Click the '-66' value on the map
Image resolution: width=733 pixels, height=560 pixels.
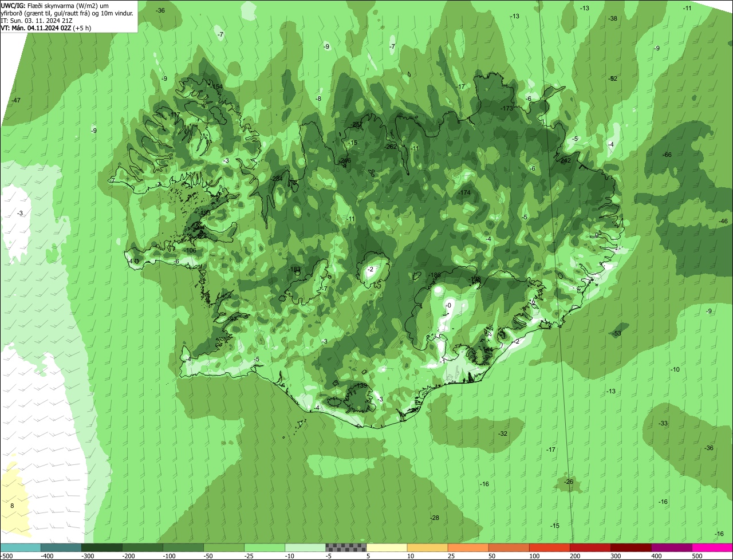tap(667, 155)
